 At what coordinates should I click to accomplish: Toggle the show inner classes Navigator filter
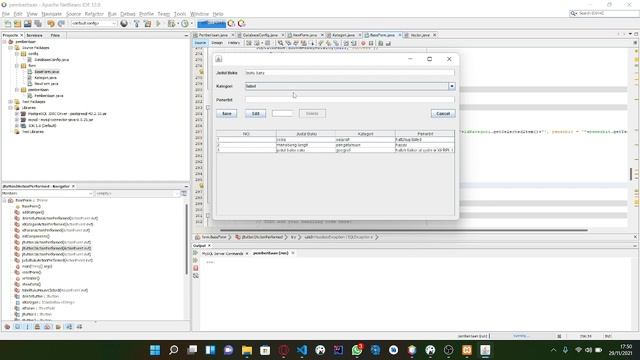(48, 327)
